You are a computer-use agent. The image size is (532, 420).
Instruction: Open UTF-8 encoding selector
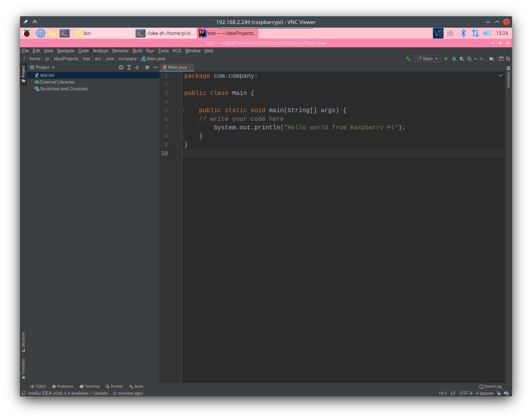(466, 393)
